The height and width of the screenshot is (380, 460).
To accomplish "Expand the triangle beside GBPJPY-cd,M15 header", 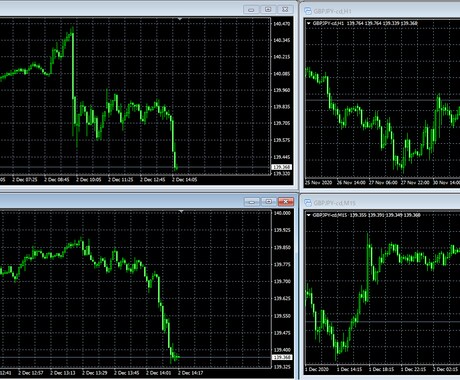I will 309,215.
